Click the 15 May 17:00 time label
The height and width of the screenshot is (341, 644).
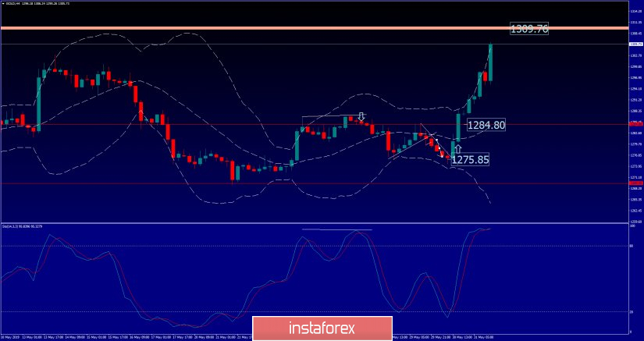pyautogui.click(x=118, y=337)
